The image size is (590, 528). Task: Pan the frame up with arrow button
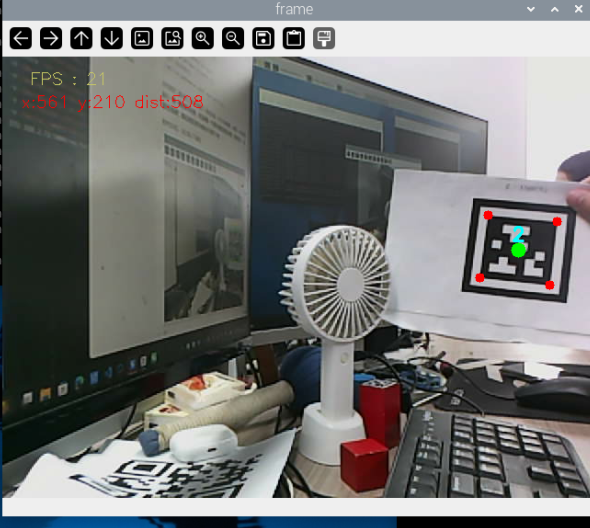click(x=81, y=38)
